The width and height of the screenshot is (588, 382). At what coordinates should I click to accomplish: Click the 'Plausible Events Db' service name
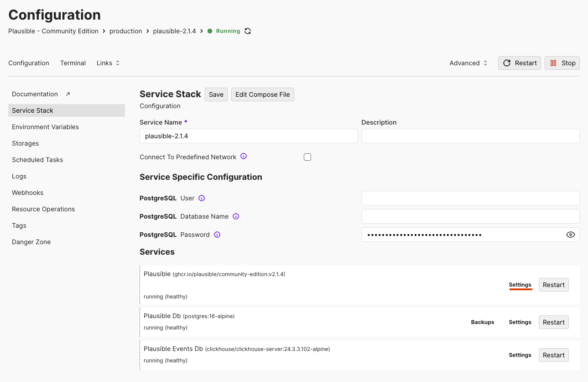(x=173, y=349)
